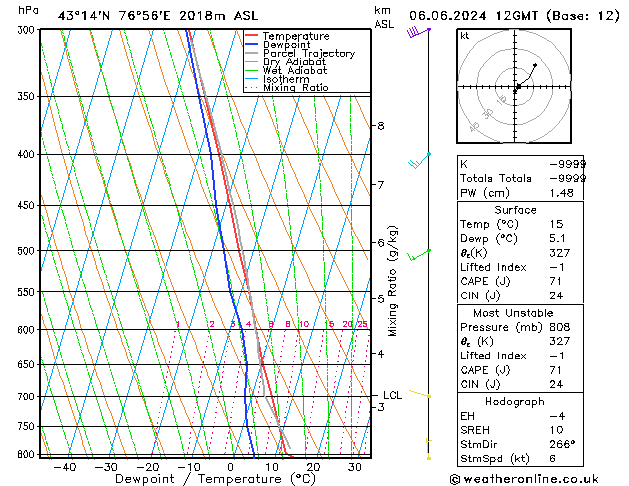Click the hPa unit label
This screenshot has height=486, width=629.
tap(28, 10)
